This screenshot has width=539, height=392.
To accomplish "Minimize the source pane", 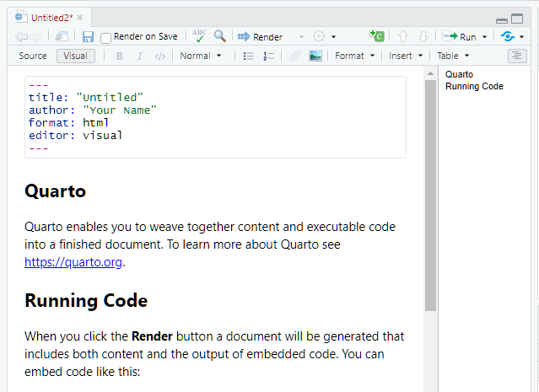I will tap(502, 20).
